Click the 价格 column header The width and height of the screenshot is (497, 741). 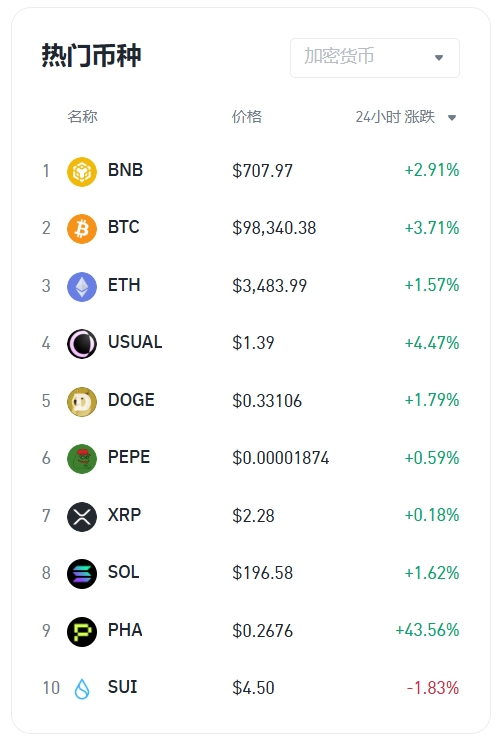(247, 116)
